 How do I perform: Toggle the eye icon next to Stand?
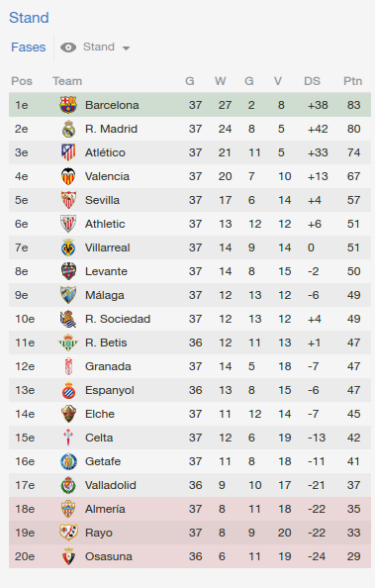(68, 48)
